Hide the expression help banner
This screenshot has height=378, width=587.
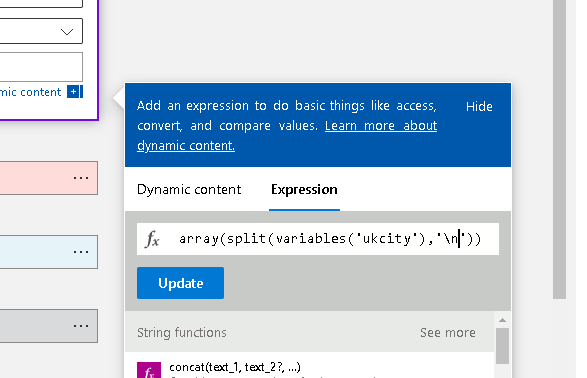coord(479,107)
